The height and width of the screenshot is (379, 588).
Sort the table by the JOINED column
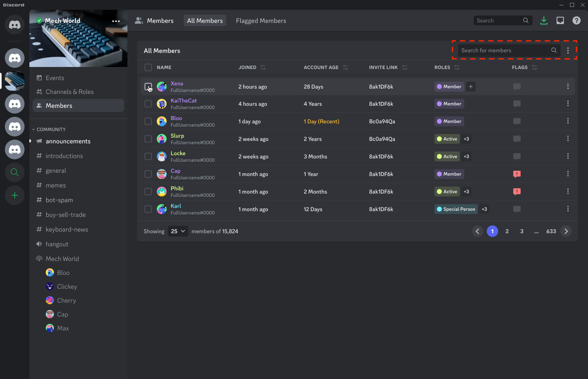(263, 67)
